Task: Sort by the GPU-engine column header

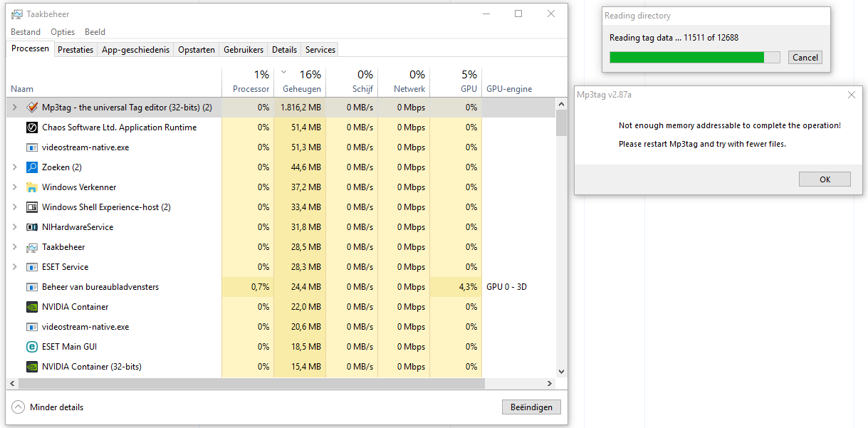Action: click(518, 82)
